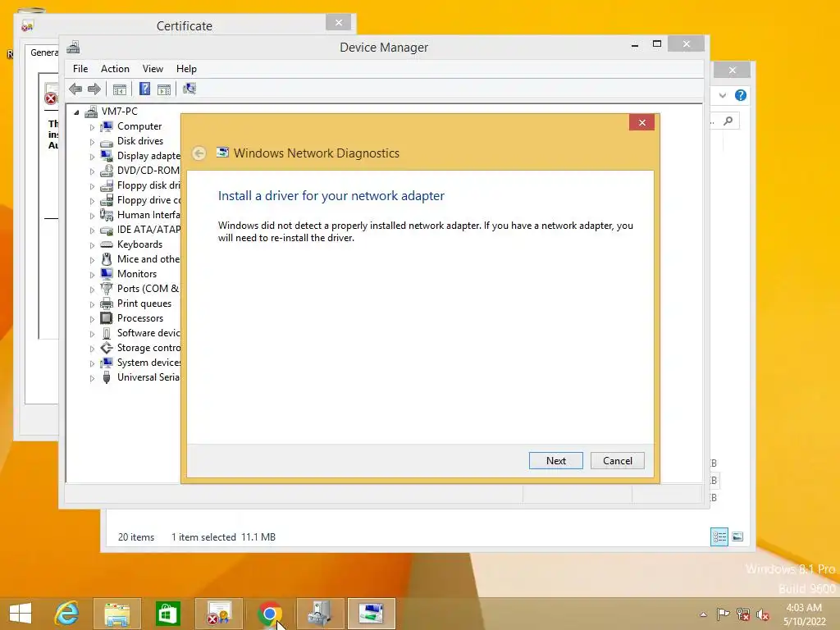This screenshot has height=630, width=840.
Task: Switch to Certificate window via taskbar
Action: tap(219, 614)
